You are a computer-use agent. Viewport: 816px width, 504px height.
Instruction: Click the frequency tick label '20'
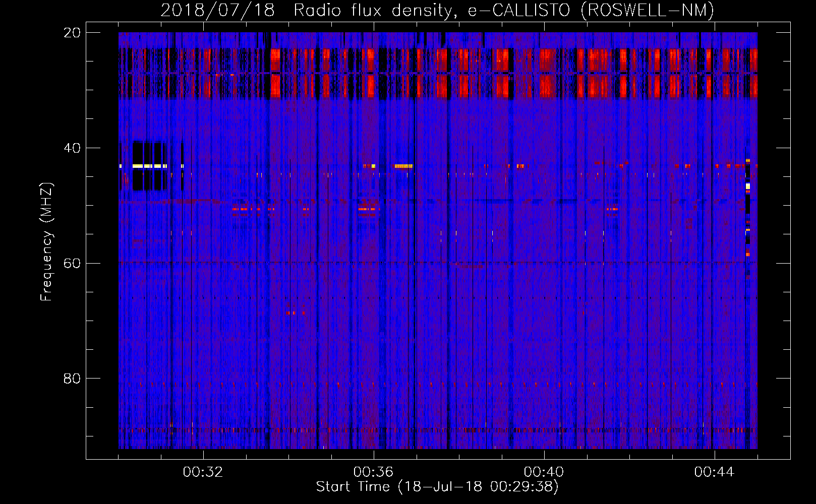pos(72,33)
